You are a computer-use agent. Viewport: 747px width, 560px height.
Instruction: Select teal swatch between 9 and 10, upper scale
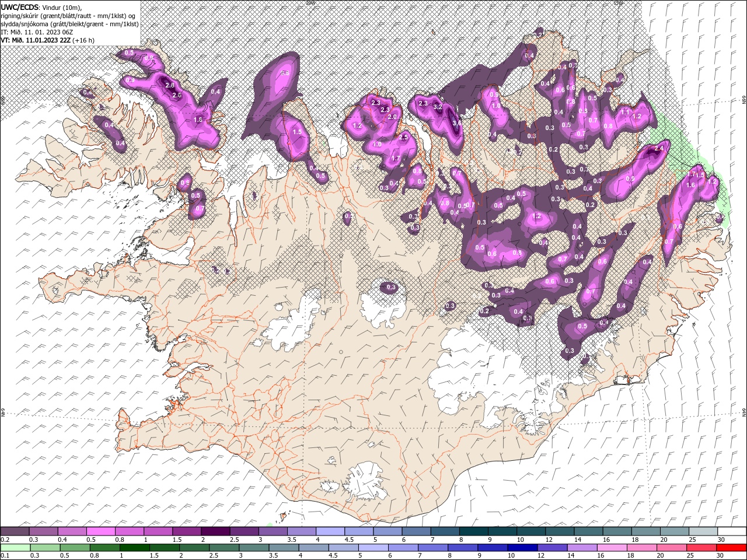(x=501, y=531)
